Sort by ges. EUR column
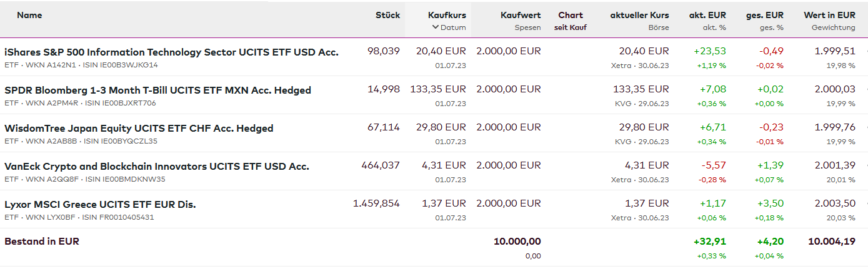 pyautogui.click(x=765, y=15)
